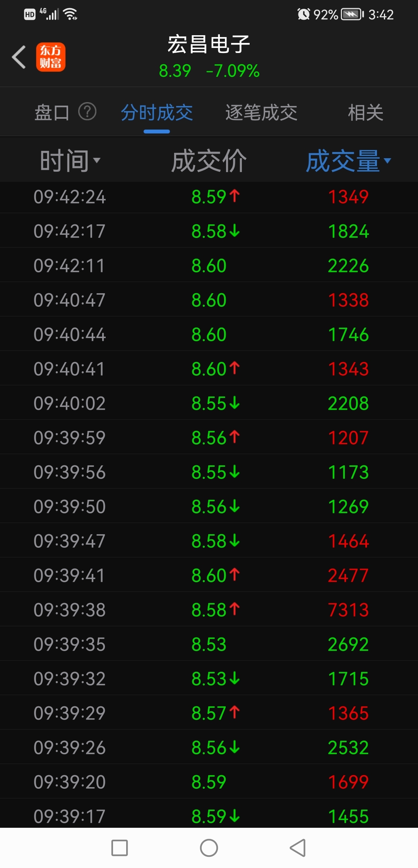Tap volume 1455 at 09:39:17
This screenshot has width=418, height=868.
click(x=348, y=817)
